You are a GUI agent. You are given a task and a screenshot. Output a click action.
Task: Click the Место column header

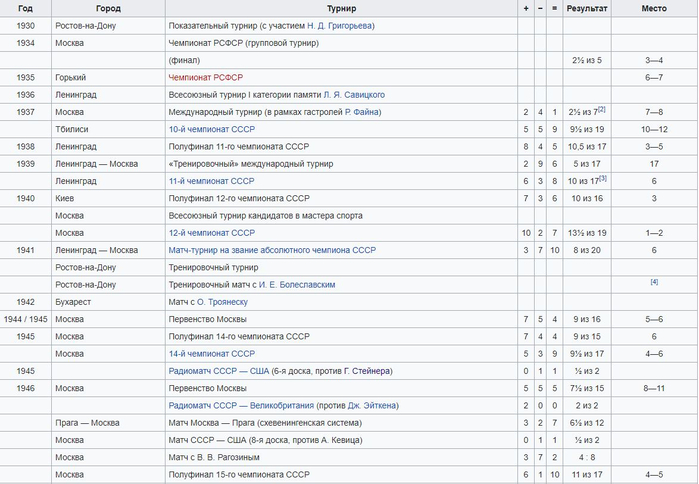pos(654,8)
